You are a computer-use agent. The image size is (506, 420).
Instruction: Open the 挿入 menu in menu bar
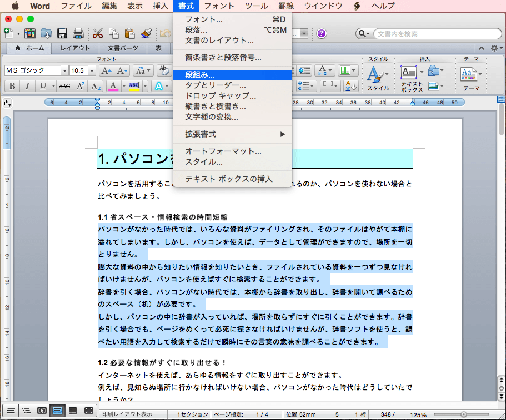(160, 6)
